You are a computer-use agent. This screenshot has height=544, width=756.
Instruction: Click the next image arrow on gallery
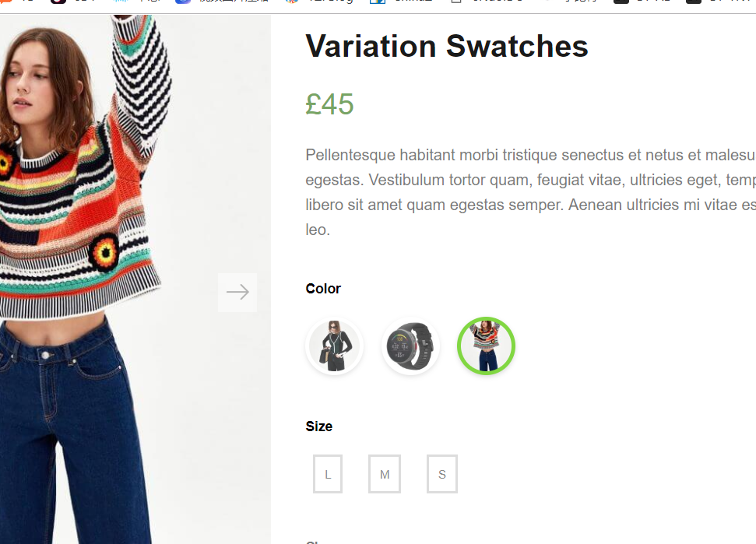(237, 292)
